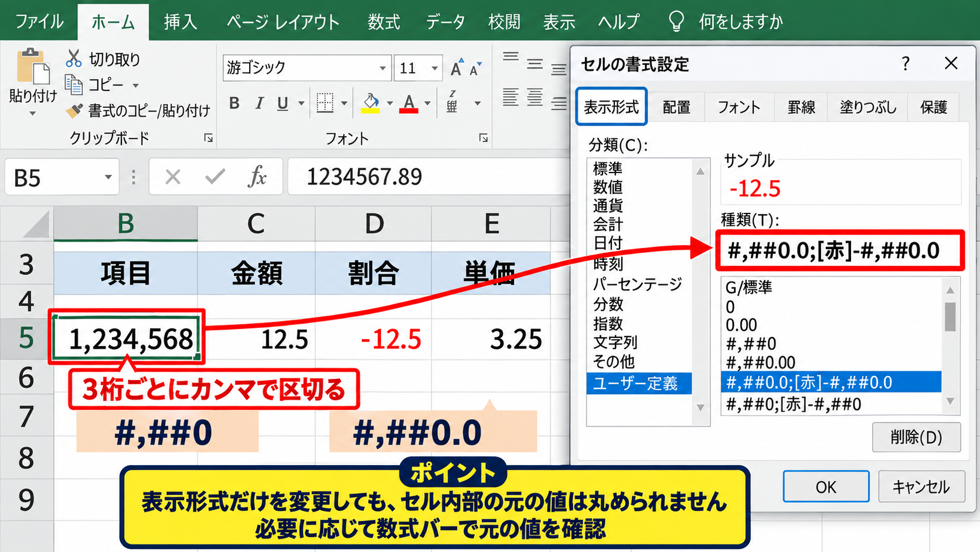This screenshot has width=980, height=552.
Task: Click the Paste (貼り付け) clipboard icon
Action: [x=32, y=66]
